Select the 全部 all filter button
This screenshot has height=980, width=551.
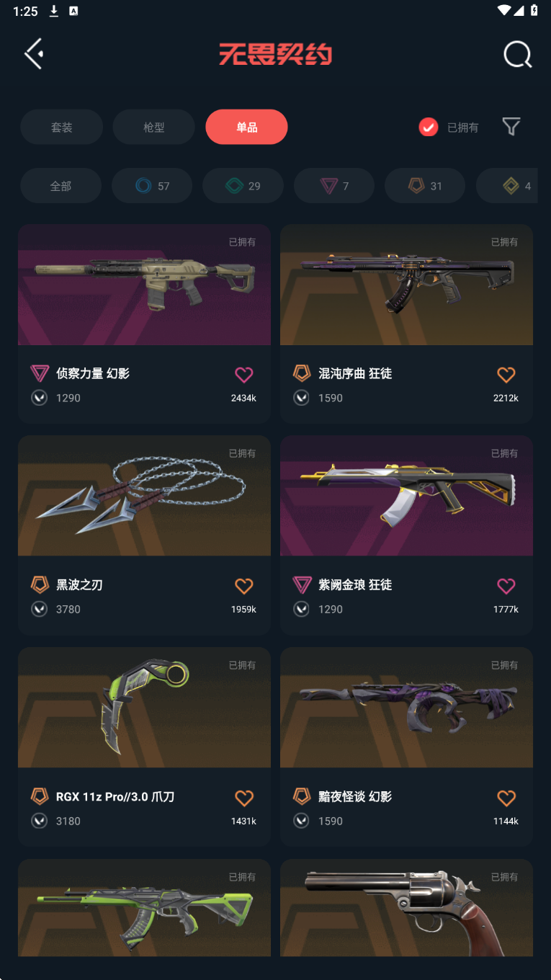click(61, 186)
